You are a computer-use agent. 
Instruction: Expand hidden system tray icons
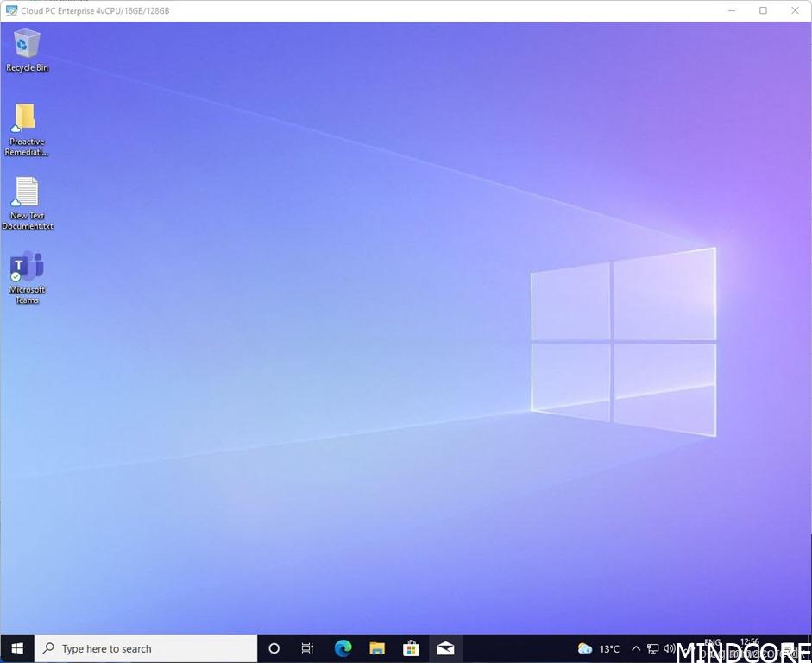[x=636, y=648]
